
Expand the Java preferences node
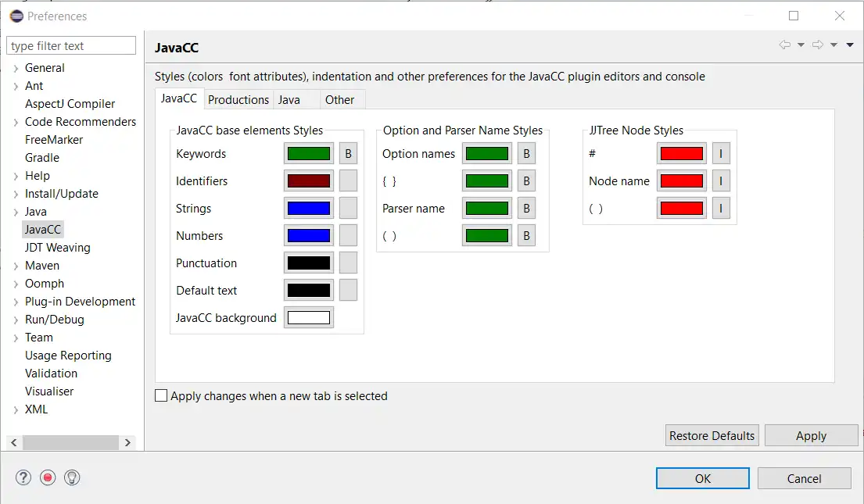[16, 212]
